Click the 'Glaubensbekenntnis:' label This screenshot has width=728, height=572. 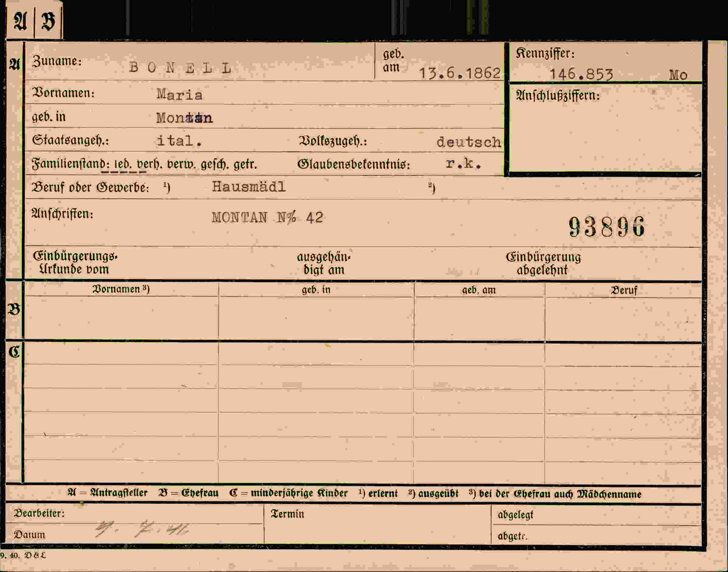tap(354, 164)
